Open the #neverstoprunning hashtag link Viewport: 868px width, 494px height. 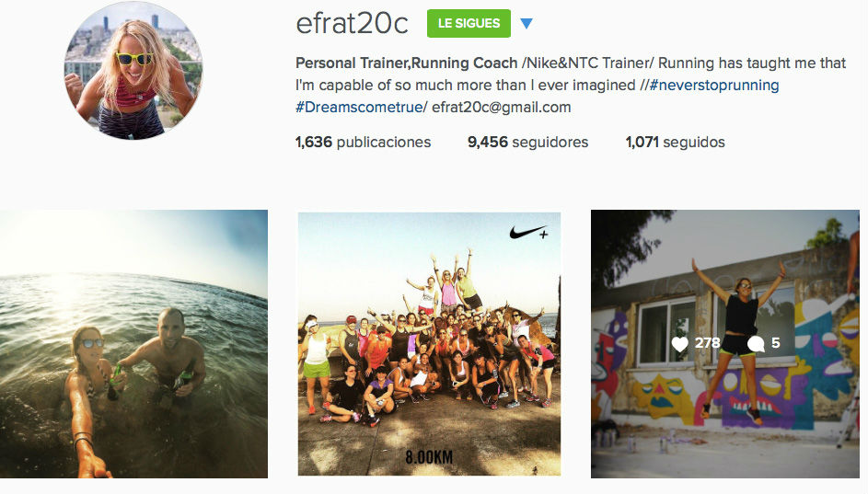coord(714,86)
